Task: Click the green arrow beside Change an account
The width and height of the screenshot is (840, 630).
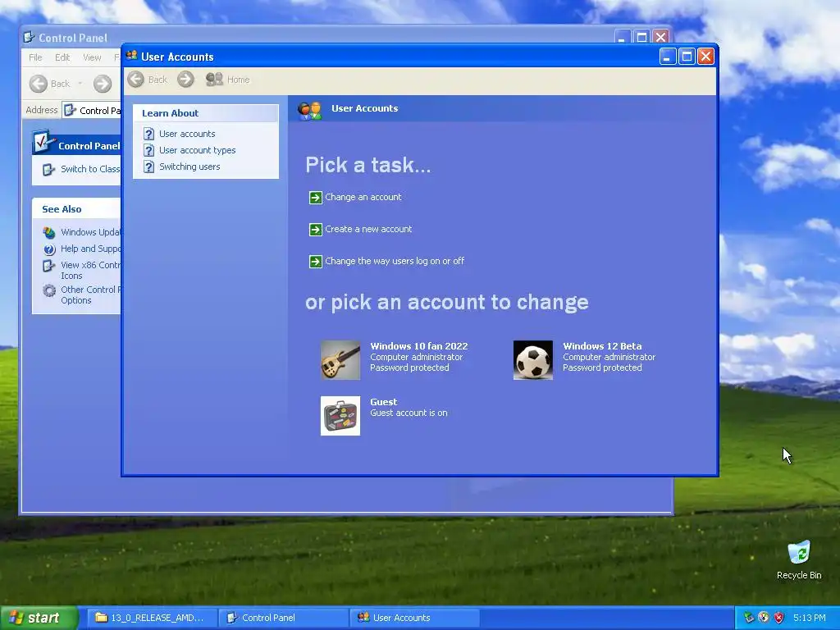Action: pyautogui.click(x=316, y=198)
